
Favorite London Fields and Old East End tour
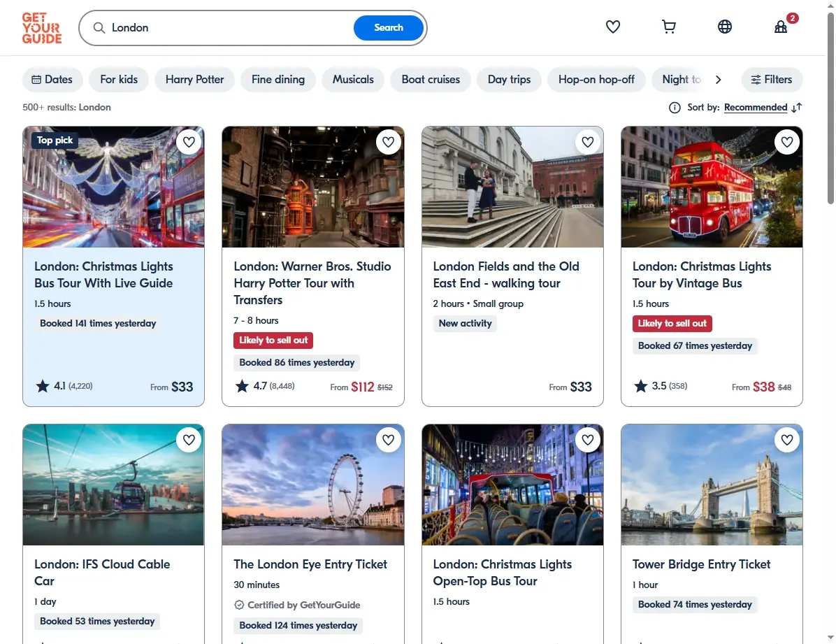[588, 142]
